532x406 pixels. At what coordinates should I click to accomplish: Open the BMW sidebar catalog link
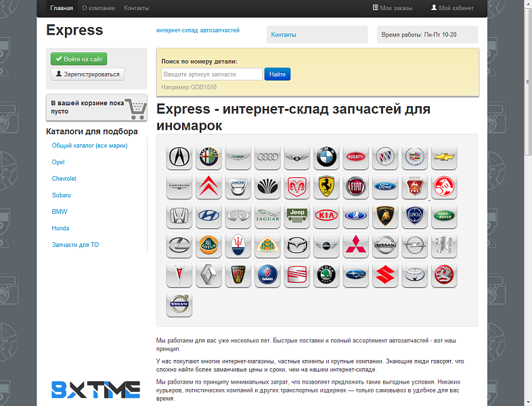click(x=60, y=212)
